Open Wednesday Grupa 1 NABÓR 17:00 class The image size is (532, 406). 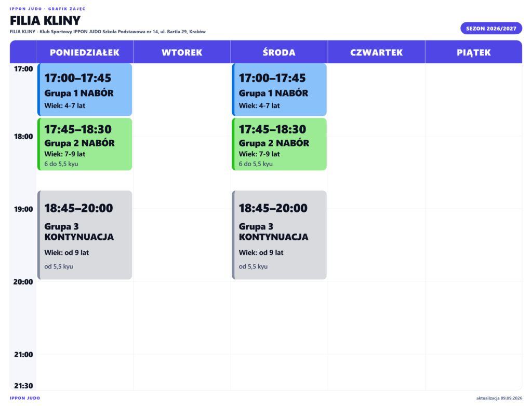(x=279, y=90)
